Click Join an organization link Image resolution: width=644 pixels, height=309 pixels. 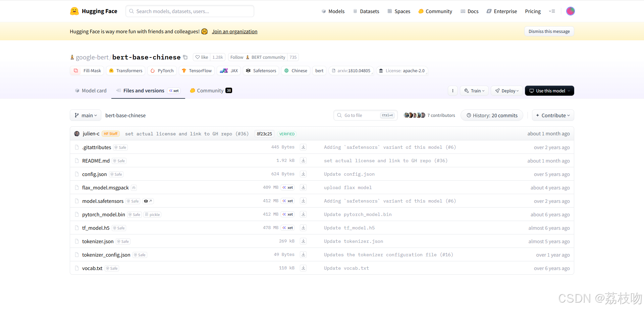click(234, 31)
